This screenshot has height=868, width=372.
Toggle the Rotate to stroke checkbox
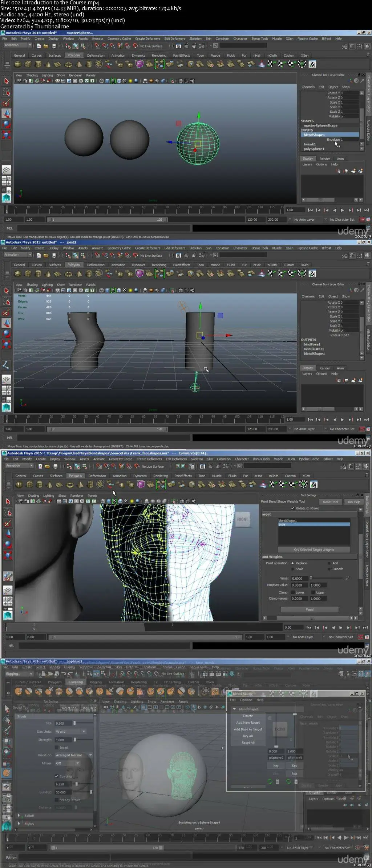[x=293, y=508]
